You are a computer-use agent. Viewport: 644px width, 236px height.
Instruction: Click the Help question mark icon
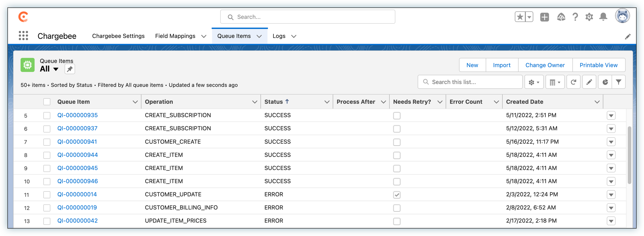pos(575,17)
